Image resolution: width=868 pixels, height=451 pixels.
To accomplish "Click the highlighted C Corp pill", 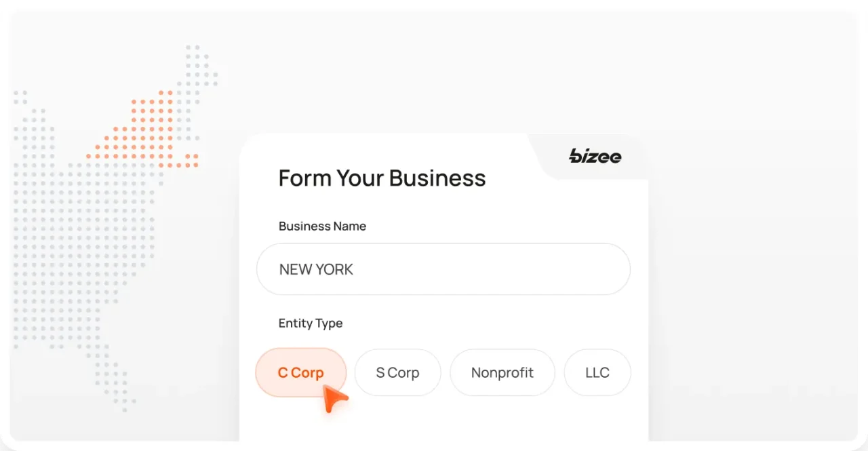I will (x=300, y=372).
